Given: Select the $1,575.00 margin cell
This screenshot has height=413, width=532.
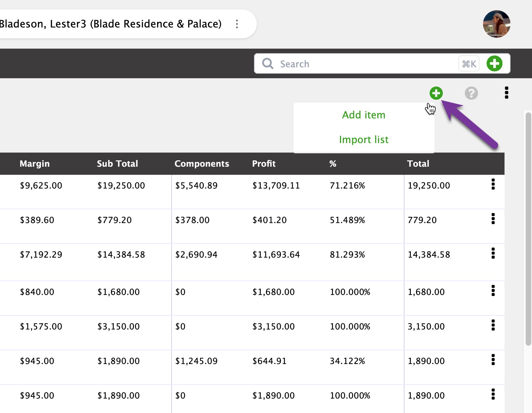Looking at the screenshot, I should [41, 326].
